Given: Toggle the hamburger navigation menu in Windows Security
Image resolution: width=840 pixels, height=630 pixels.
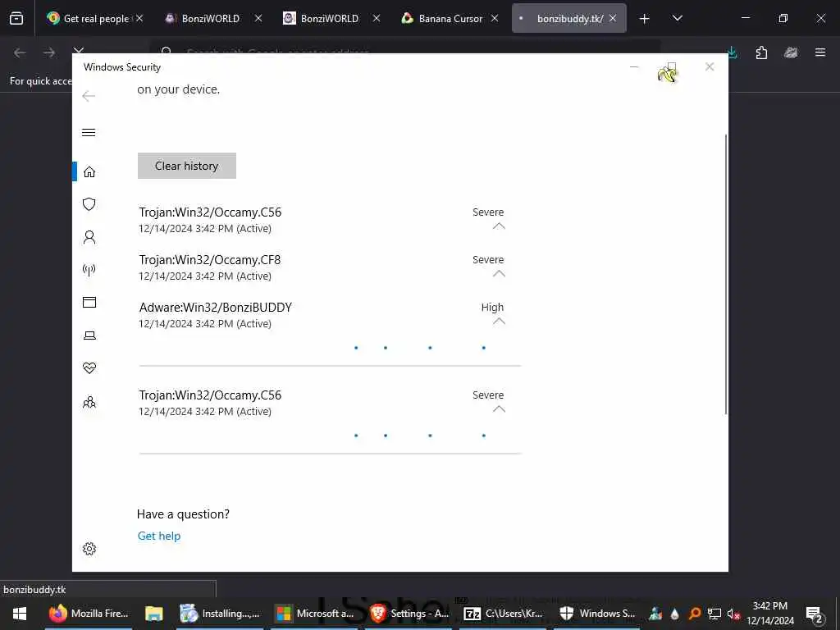Looking at the screenshot, I should point(89,132).
